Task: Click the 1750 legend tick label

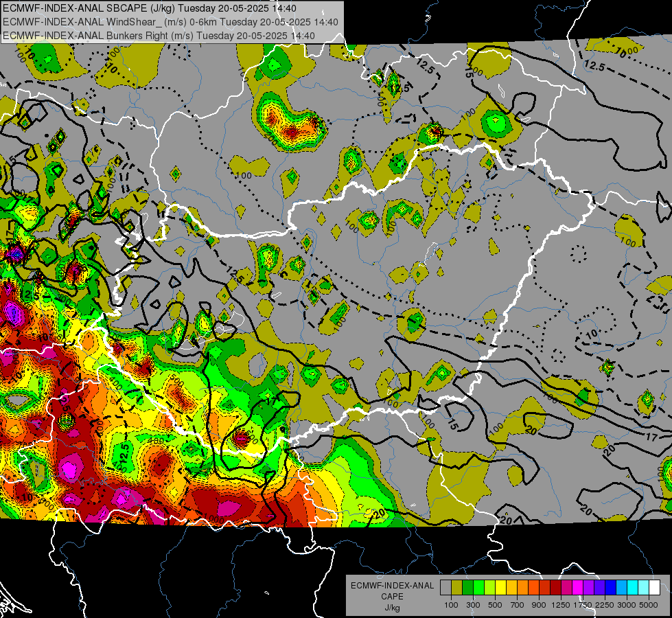Action: pyautogui.click(x=583, y=605)
